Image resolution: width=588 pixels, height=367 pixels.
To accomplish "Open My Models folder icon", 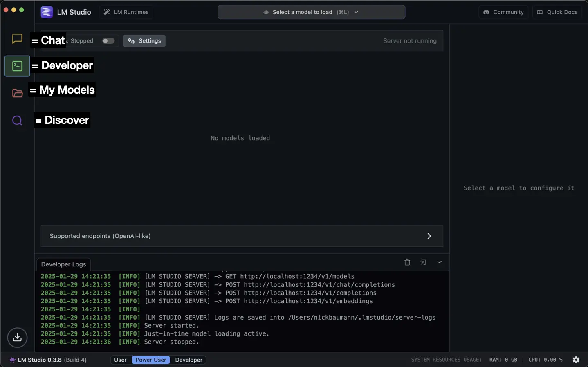I will click(x=17, y=93).
